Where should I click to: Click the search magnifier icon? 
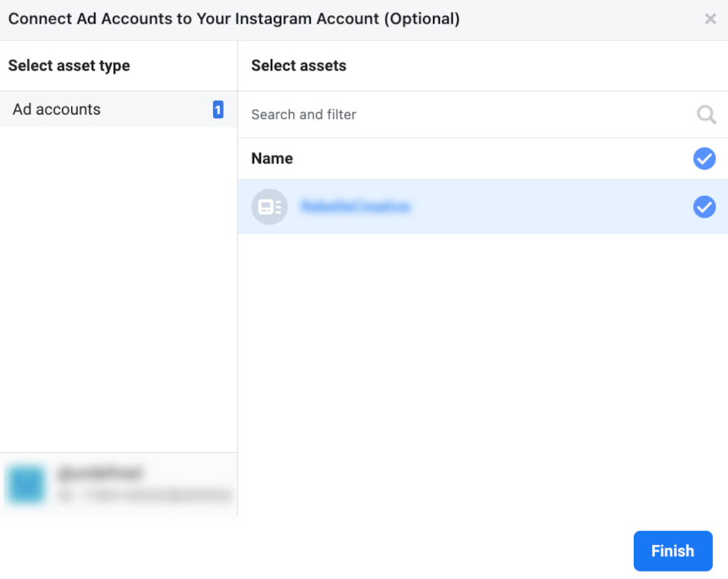(706, 114)
